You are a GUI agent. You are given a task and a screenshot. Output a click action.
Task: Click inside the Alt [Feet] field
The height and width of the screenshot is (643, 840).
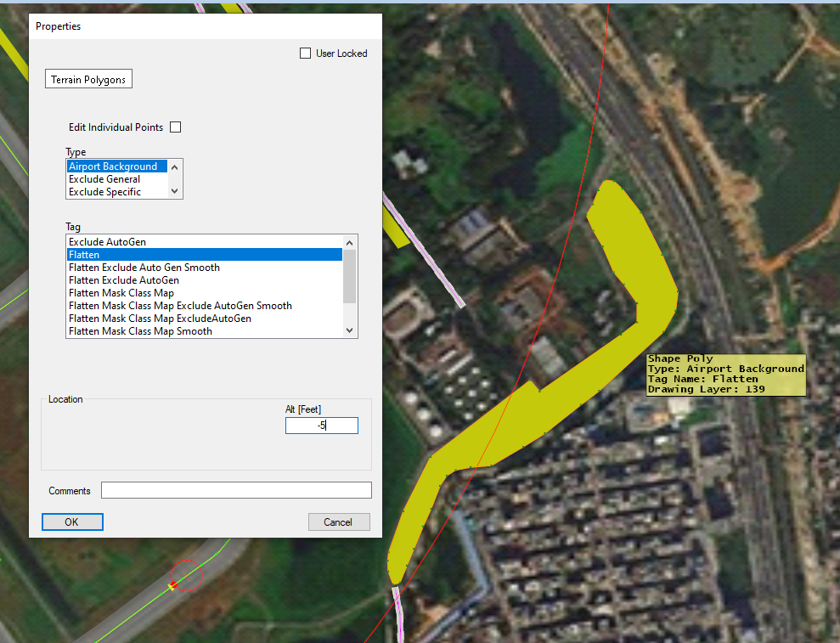coord(321,425)
